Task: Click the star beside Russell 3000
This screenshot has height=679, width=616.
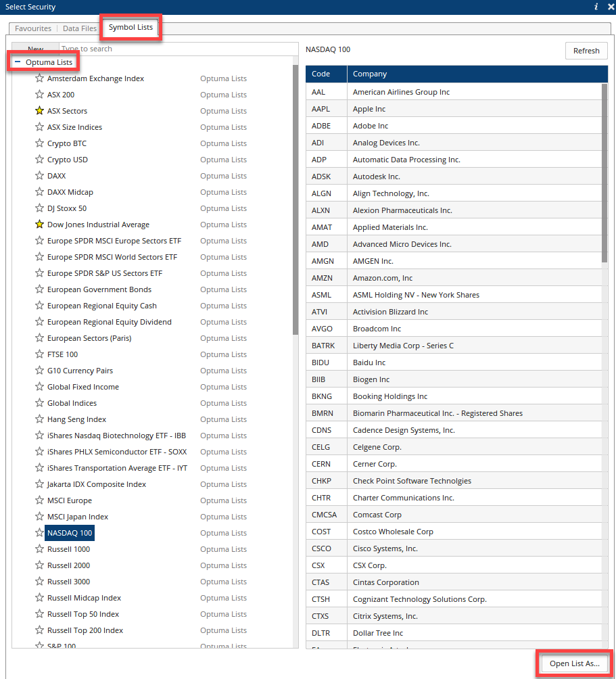Action: (39, 582)
